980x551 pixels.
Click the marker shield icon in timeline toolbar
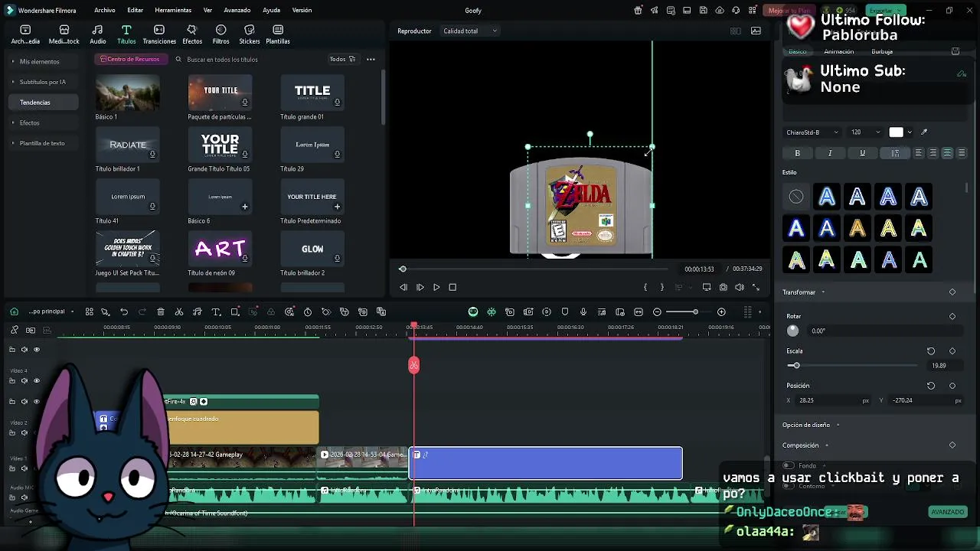coord(565,311)
